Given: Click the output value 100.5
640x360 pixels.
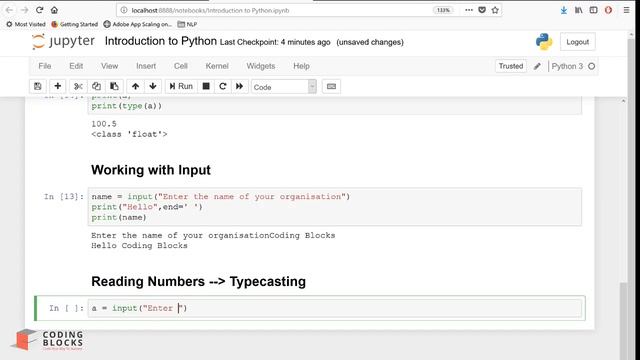Looking at the screenshot, I should tap(104, 124).
